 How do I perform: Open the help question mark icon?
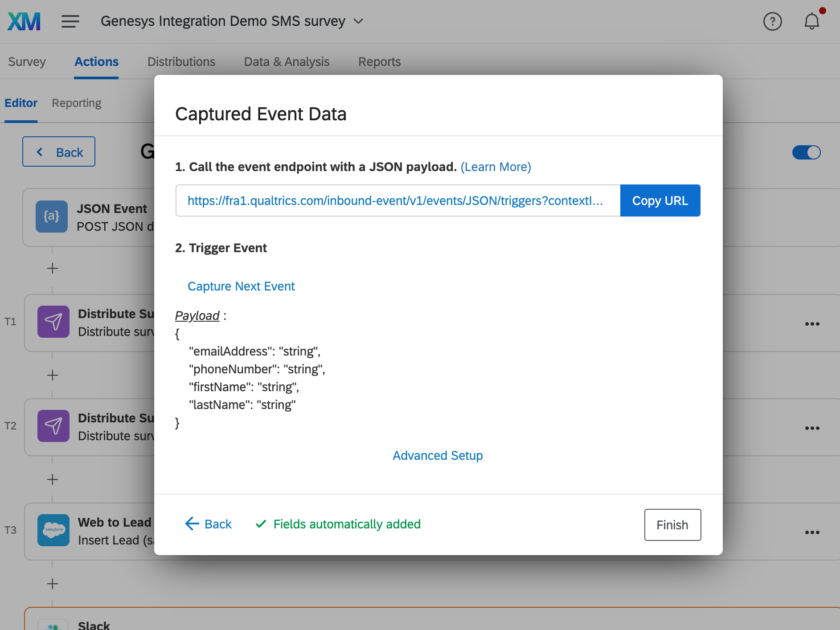click(x=772, y=21)
